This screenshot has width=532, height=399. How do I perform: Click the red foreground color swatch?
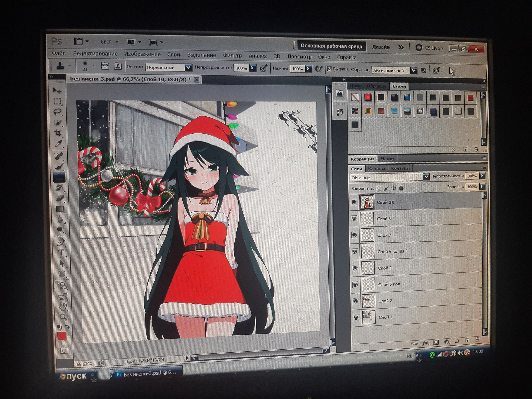[62, 336]
